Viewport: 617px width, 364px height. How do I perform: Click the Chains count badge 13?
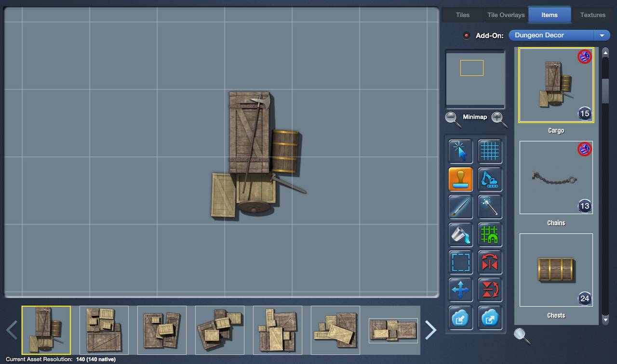tap(584, 207)
